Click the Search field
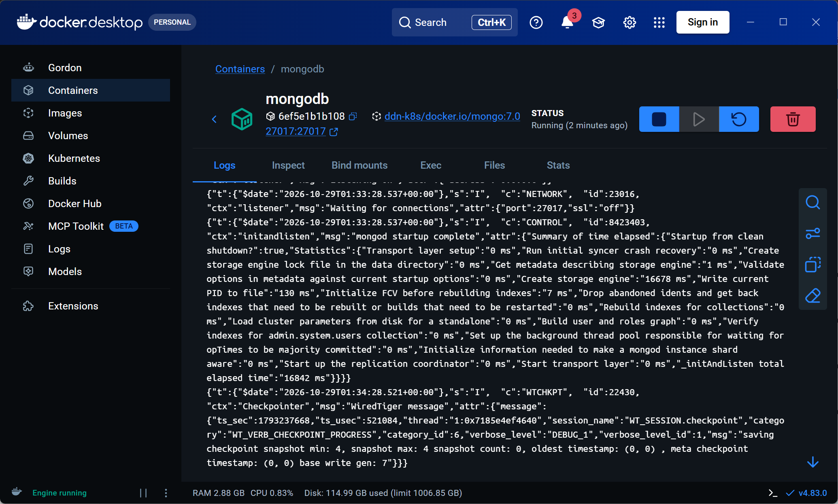The image size is (838, 504). (x=454, y=22)
